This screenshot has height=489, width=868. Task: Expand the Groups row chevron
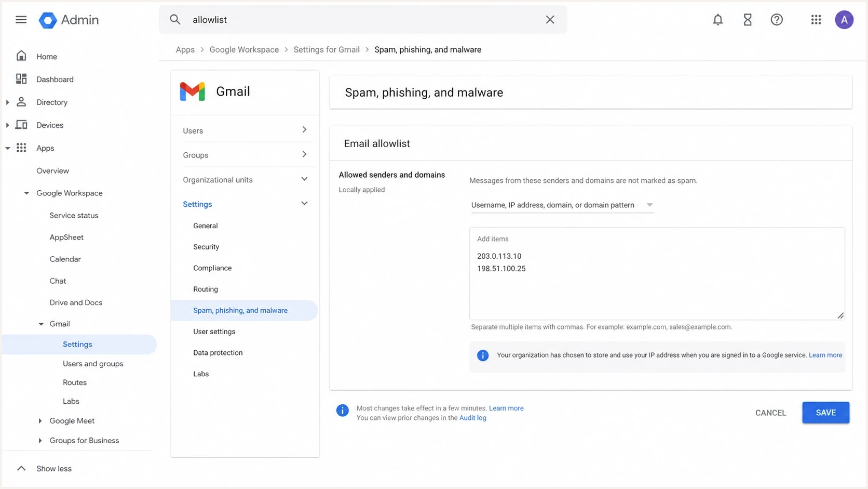click(x=304, y=154)
